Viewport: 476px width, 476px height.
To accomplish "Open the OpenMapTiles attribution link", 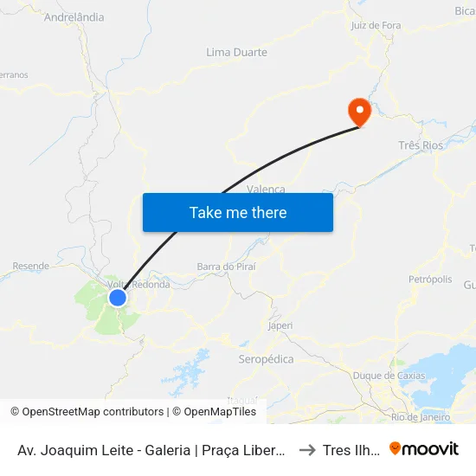I will pyautogui.click(x=215, y=412).
